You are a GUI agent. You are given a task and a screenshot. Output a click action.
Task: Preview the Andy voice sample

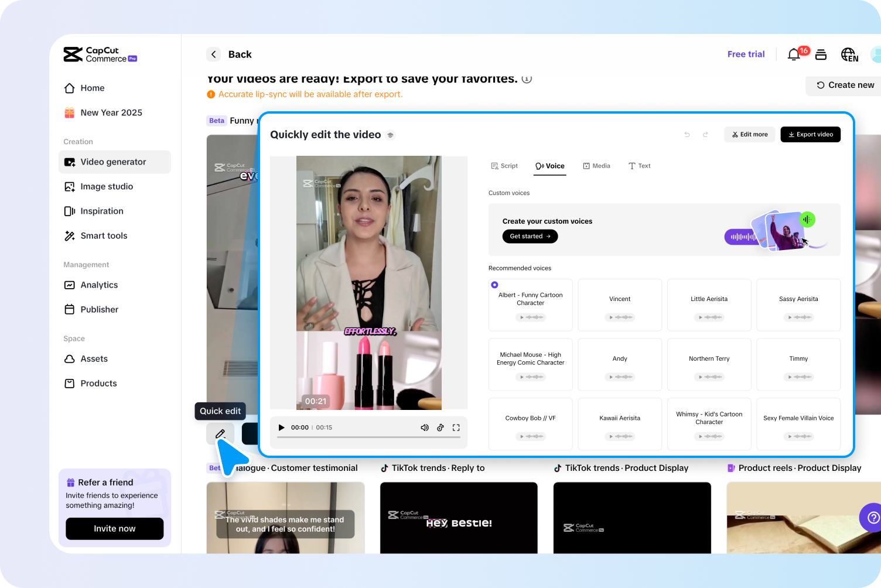[x=620, y=377]
